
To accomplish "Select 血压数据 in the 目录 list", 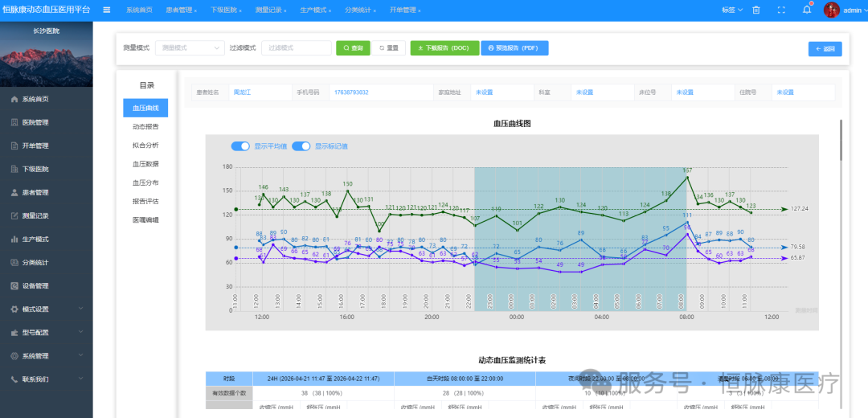I will [x=145, y=164].
